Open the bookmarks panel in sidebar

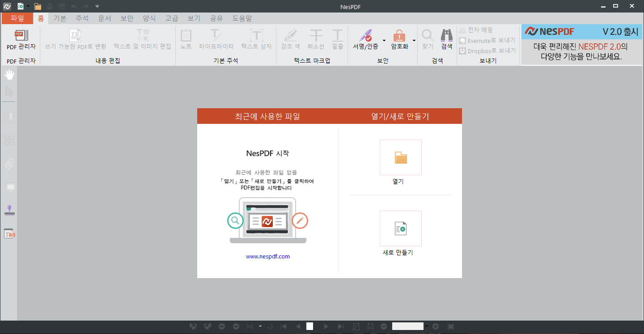pos(9,117)
